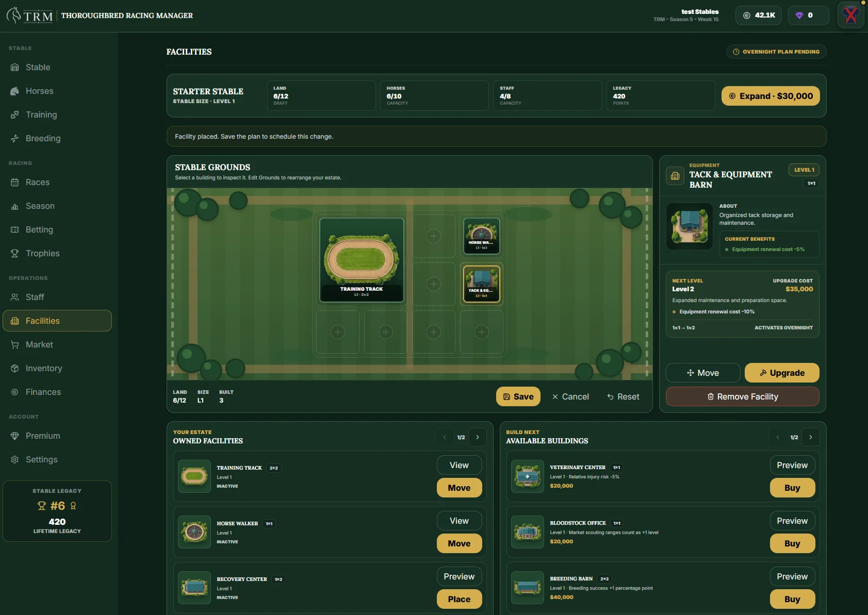Image resolution: width=868 pixels, height=615 pixels.
Task: Open Staff people icon
Action: click(x=15, y=297)
